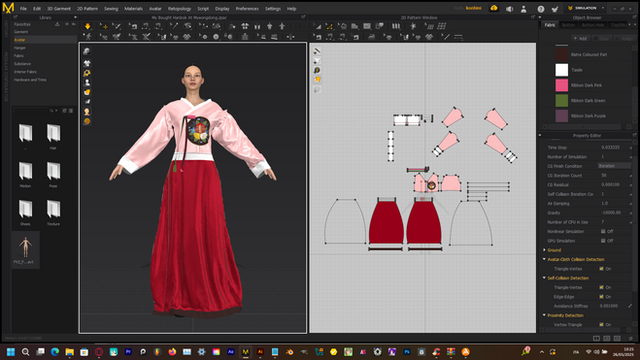Click the Add button in Object Browser
This screenshot has width=640, height=360.
point(580,38)
